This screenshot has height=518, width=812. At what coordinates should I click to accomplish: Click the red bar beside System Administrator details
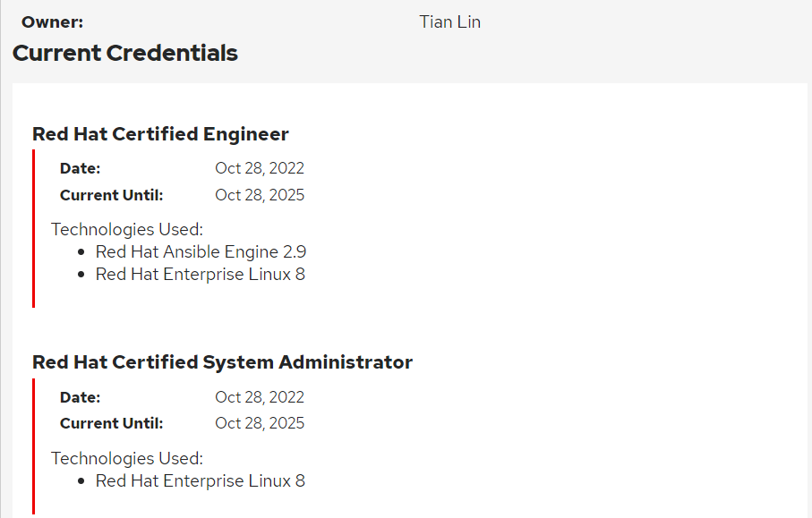click(34, 447)
